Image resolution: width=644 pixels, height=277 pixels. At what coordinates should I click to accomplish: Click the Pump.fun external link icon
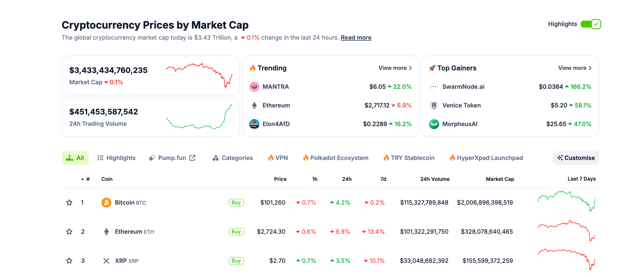point(192,157)
